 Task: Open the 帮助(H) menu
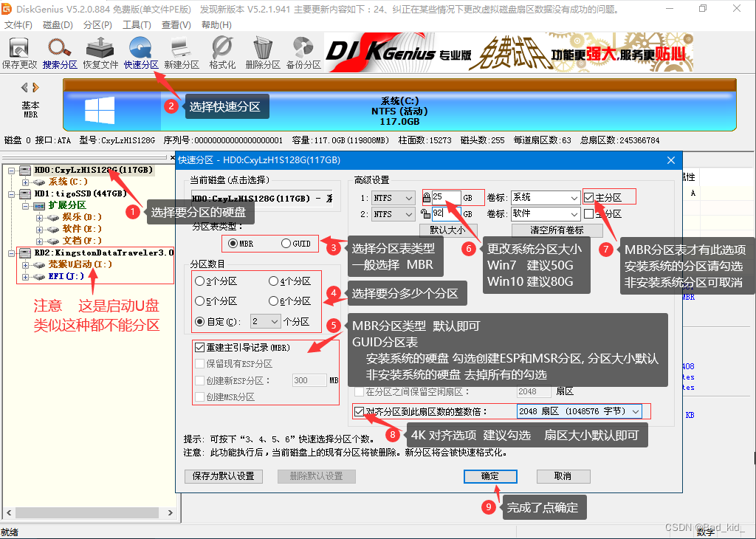coord(216,24)
